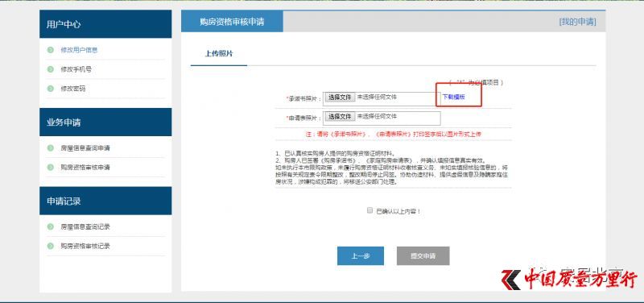Click the green bullet icon beside 房屋信息查询申请
The image size is (644, 303).
coord(51,148)
